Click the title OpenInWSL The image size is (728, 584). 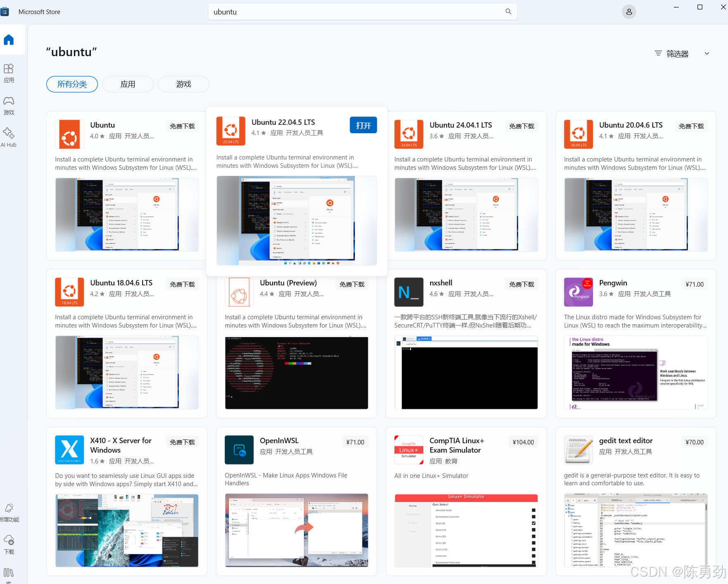[279, 441]
